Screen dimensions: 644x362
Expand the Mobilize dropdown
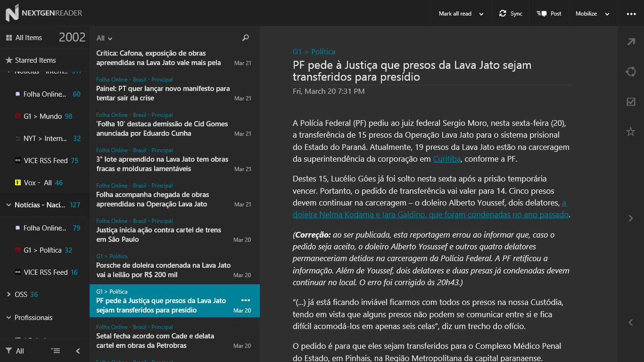(x=607, y=14)
